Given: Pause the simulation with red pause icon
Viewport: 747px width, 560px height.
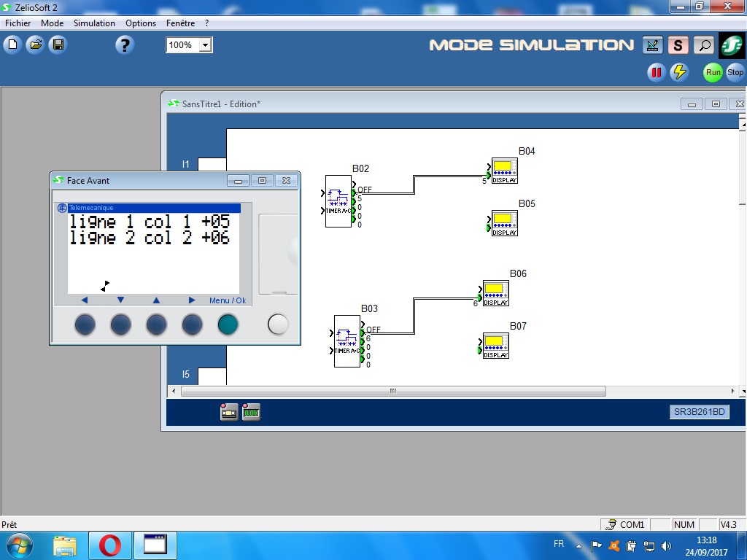Looking at the screenshot, I should point(656,72).
